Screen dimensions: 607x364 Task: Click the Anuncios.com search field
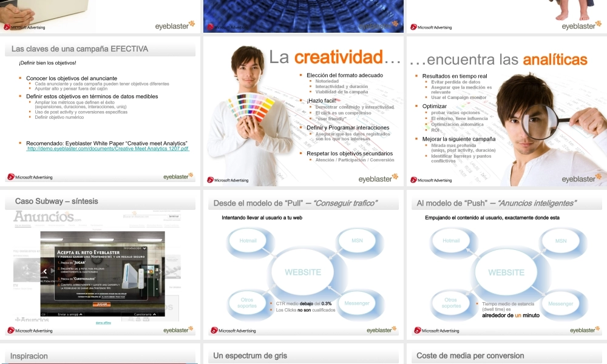pyautogui.click(x=144, y=216)
